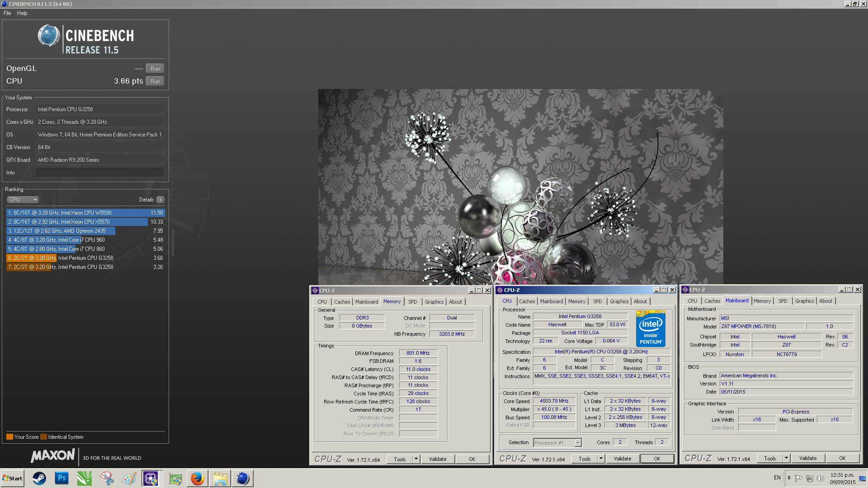
Task: Click the green circuit board taskbar icon
Action: (x=175, y=478)
